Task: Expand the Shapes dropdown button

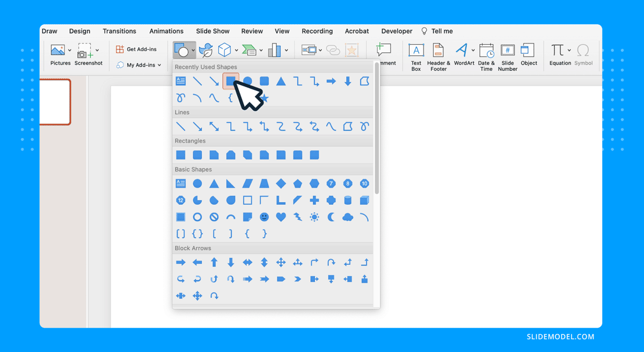Action: 194,51
